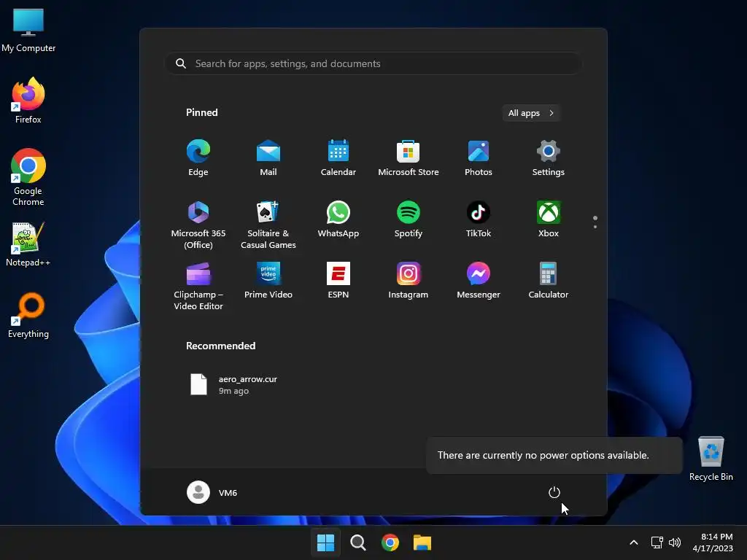Show hidden system tray icons

pyautogui.click(x=634, y=542)
